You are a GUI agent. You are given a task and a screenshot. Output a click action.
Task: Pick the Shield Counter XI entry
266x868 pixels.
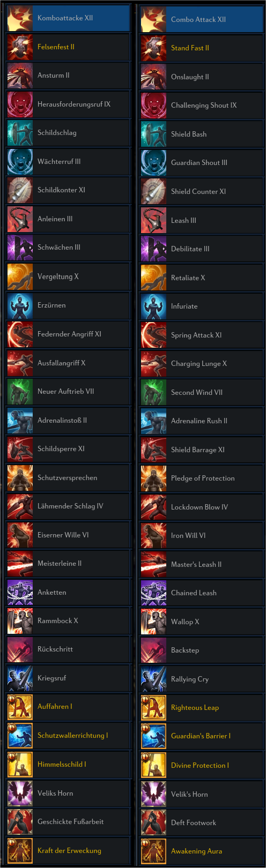pos(202,191)
